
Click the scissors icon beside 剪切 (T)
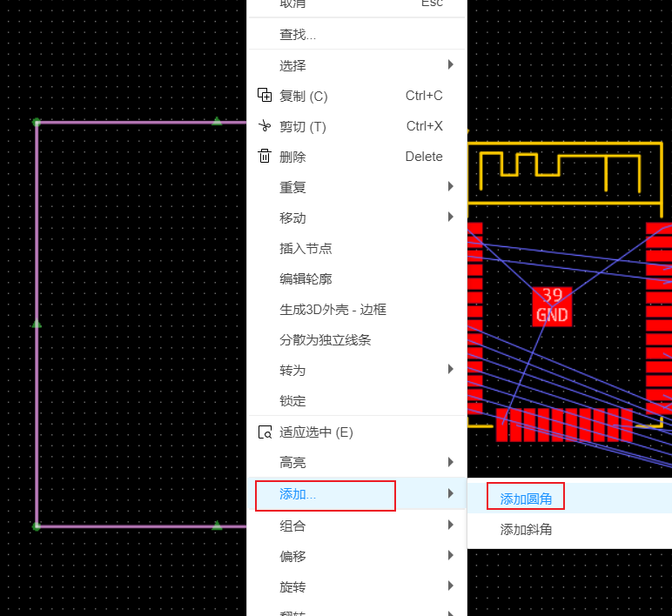click(x=265, y=126)
